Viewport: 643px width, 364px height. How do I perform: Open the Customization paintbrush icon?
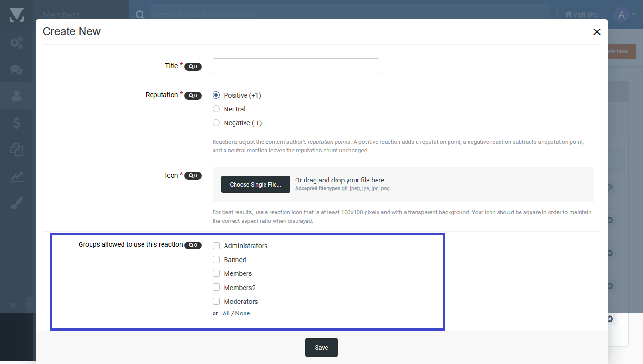tap(17, 202)
